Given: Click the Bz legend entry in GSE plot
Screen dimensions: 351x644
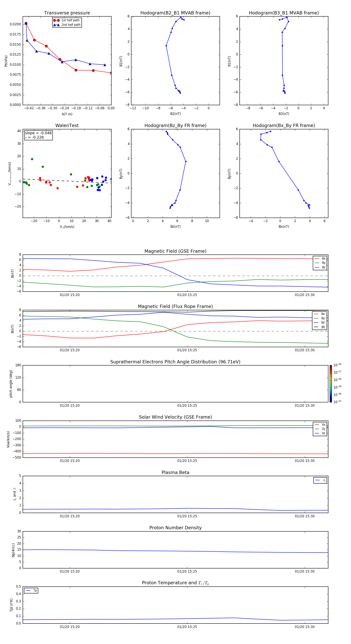Looking at the screenshot, I should coord(320,267).
